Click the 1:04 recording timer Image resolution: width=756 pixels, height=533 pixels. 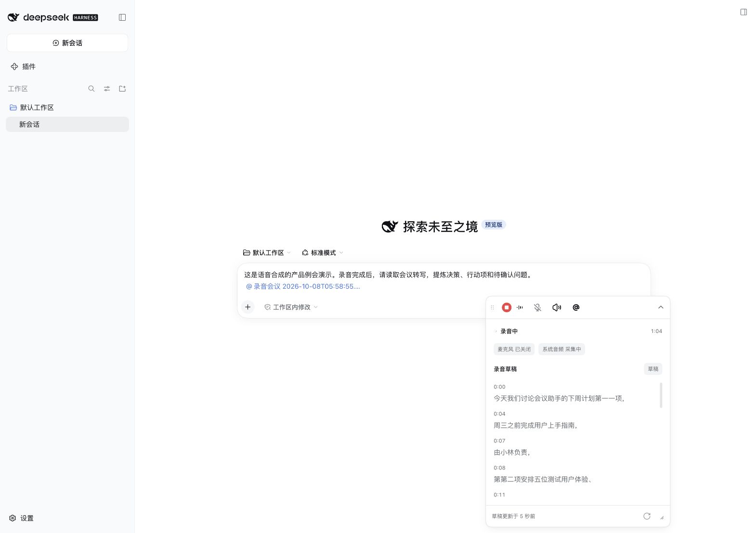656,332
